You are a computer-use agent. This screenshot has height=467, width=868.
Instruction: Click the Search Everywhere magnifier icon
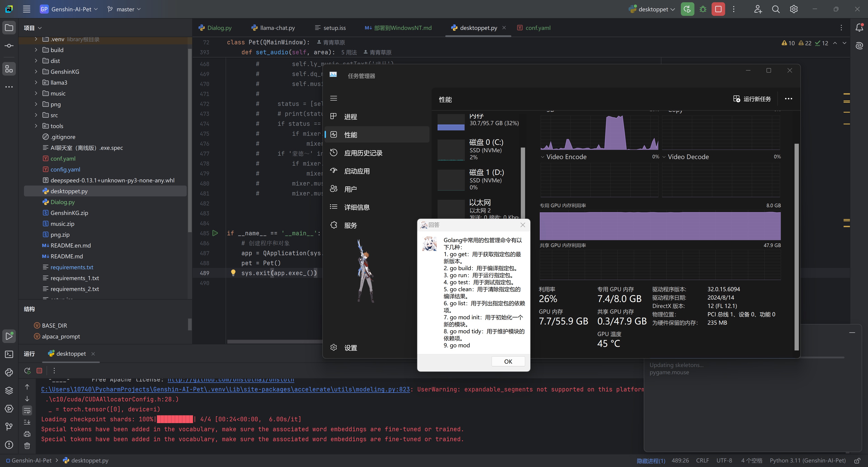(x=776, y=9)
